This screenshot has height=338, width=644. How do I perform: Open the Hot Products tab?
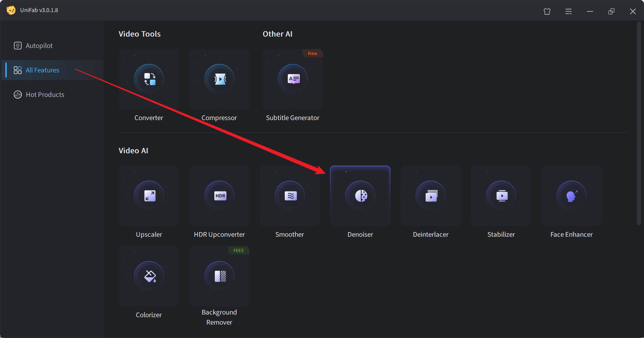pyautogui.click(x=52, y=95)
